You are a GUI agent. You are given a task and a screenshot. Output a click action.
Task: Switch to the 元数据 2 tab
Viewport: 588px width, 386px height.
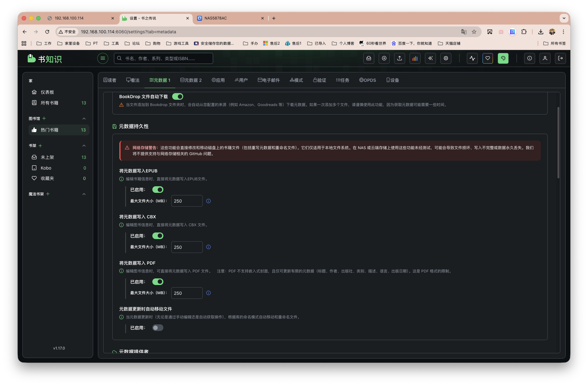[x=191, y=80]
